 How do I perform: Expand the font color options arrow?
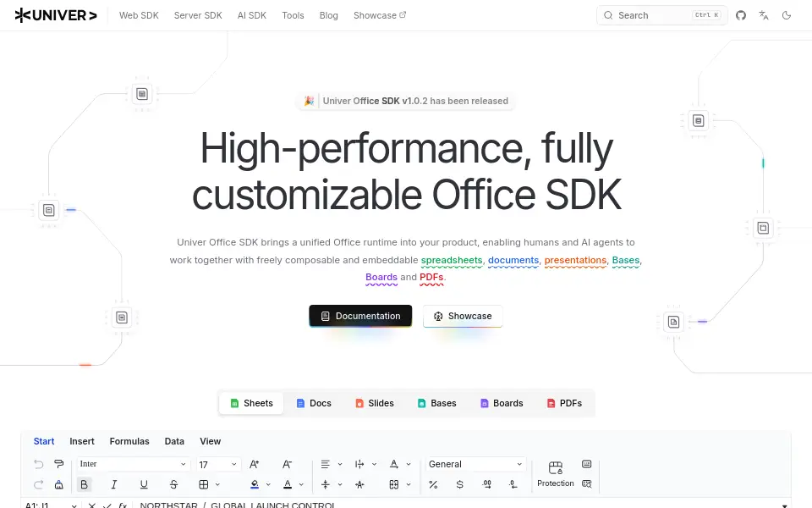click(x=301, y=484)
